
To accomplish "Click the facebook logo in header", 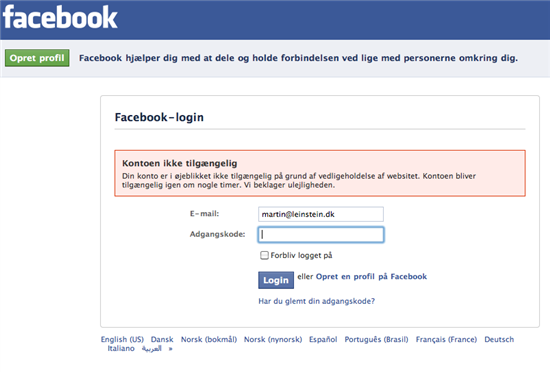I will (x=60, y=17).
